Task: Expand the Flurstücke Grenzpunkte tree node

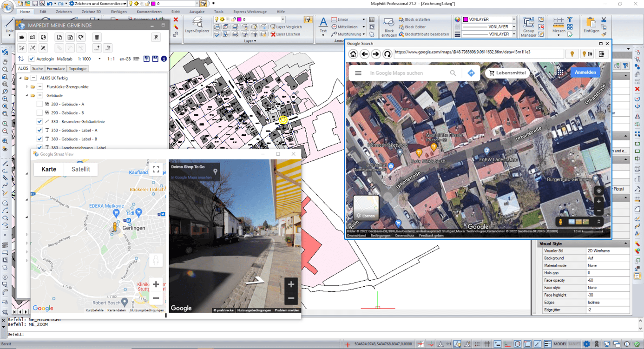Action: pyautogui.click(x=27, y=87)
